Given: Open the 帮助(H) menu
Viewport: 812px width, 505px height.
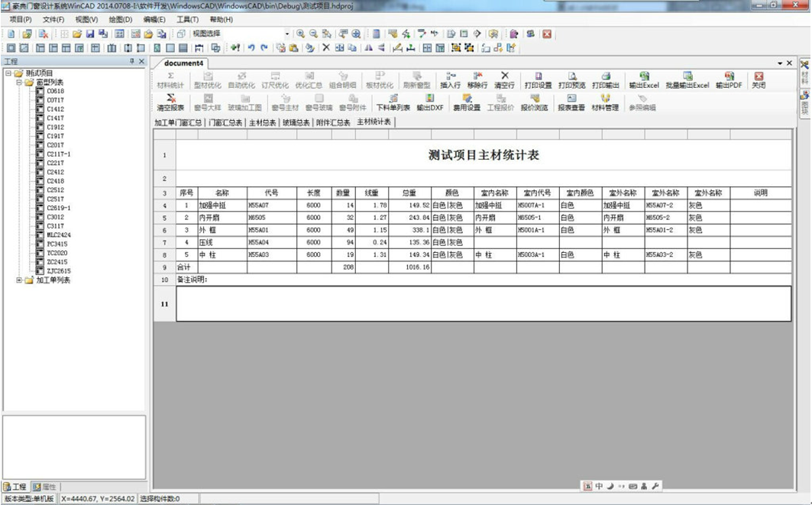Looking at the screenshot, I should (221, 20).
